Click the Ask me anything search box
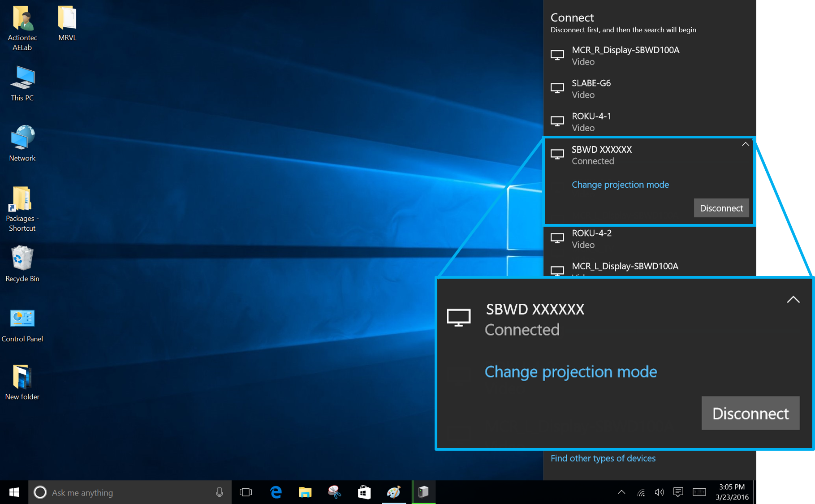The height and width of the screenshot is (504, 815). pyautogui.click(x=130, y=492)
